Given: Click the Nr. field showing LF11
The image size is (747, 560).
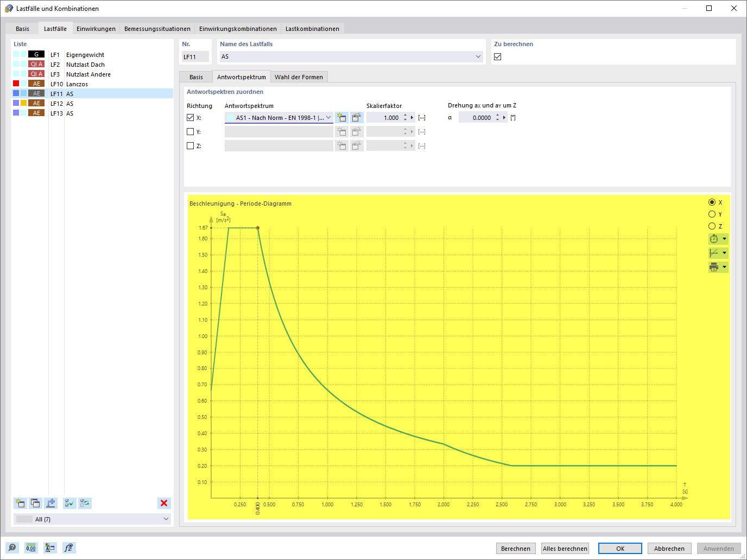Looking at the screenshot, I should (195, 56).
